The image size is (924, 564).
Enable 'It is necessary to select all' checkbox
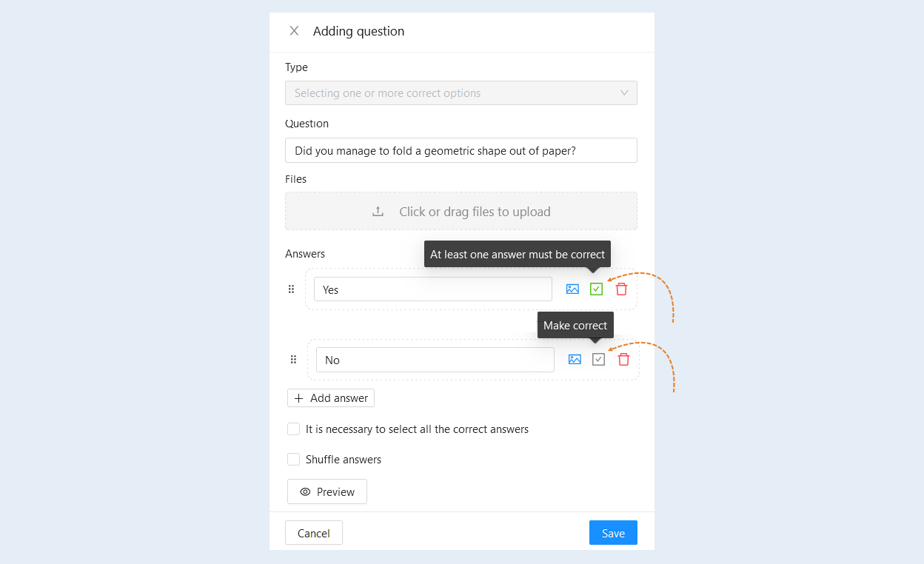point(293,429)
